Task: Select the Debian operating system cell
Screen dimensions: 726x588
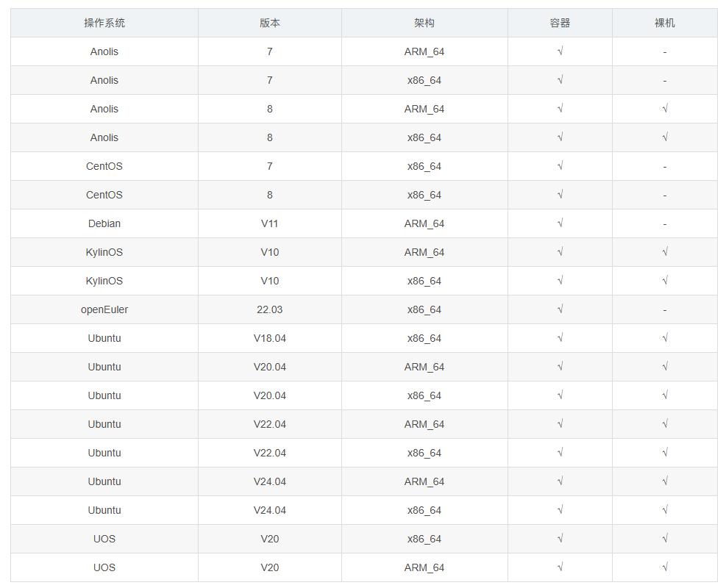Action: [x=104, y=224]
